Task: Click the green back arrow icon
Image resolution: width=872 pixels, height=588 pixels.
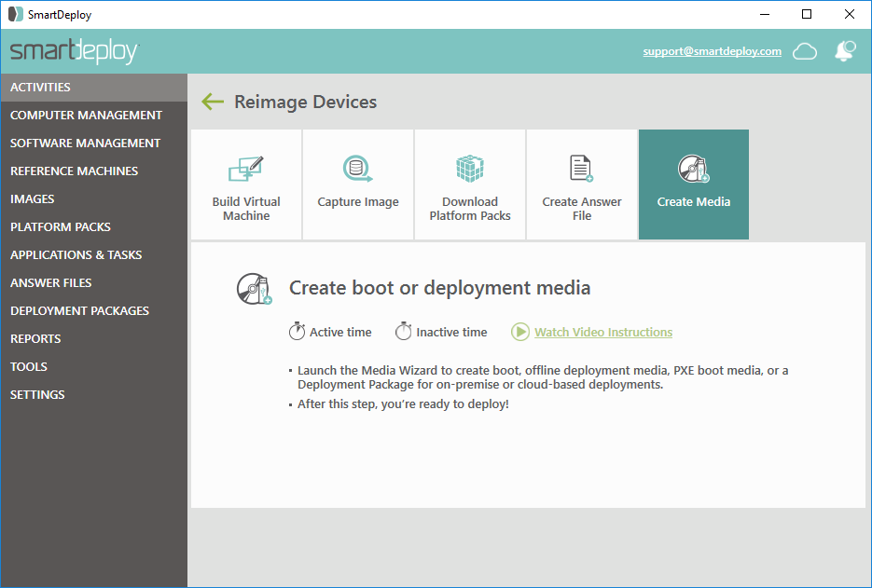Action: click(213, 102)
